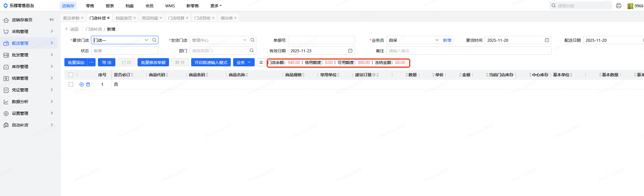Open the 零售 top menu
Image resolution: width=644 pixels, height=196 pixels.
pyautogui.click(x=90, y=6)
